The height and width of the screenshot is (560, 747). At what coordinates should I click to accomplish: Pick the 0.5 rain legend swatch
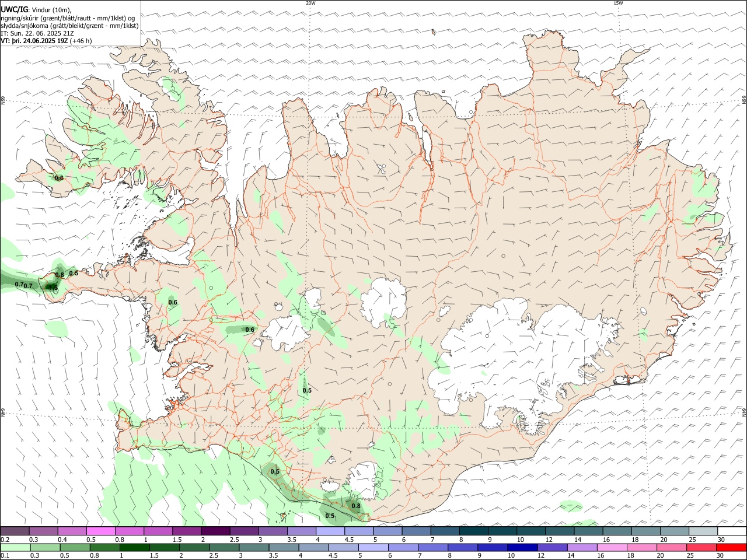pos(75,547)
